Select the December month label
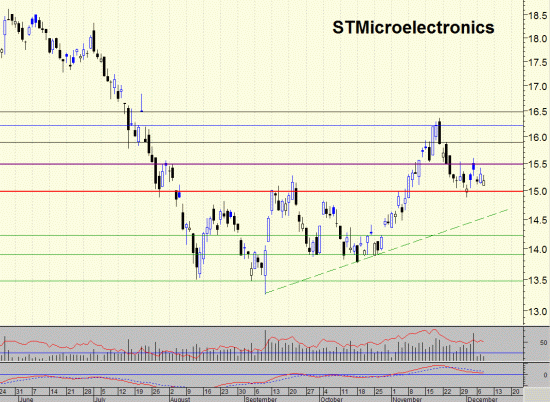 point(482,399)
